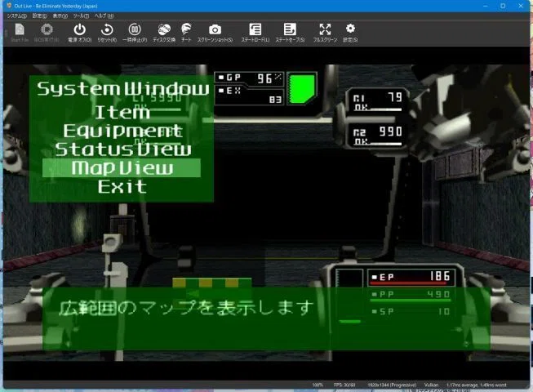Image resolution: width=533 pixels, height=392 pixels.
Task: Open the ツール menu
Action: [81, 16]
